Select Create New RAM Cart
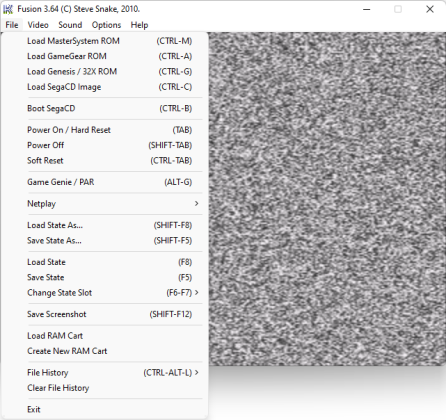The width and height of the screenshot is (446, 420). click(x=105, y=351)
